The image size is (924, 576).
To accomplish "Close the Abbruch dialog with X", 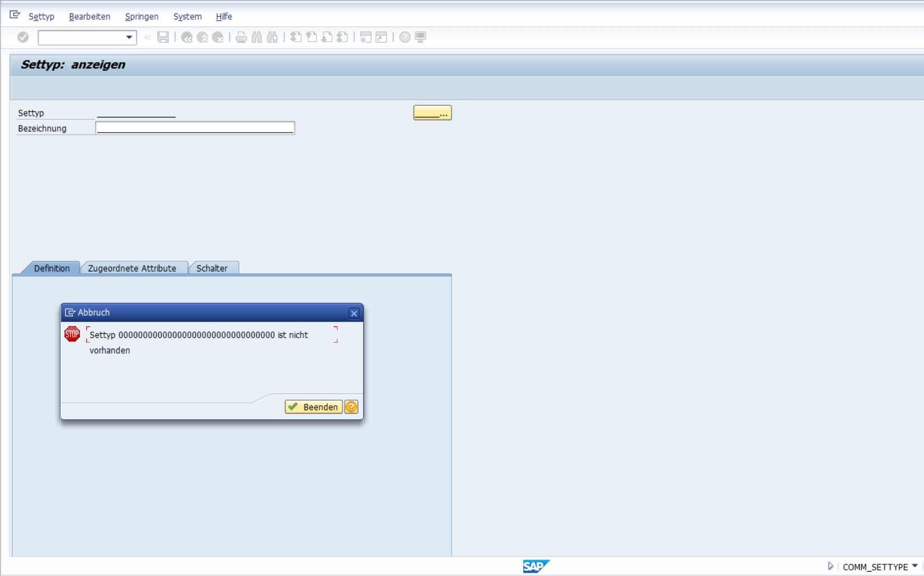I will click(354, 313).
